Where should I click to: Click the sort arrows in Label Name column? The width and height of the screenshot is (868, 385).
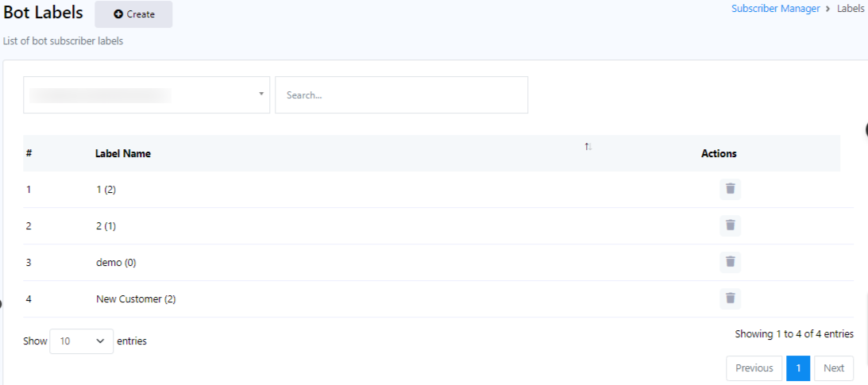click(x=588, y=147)
